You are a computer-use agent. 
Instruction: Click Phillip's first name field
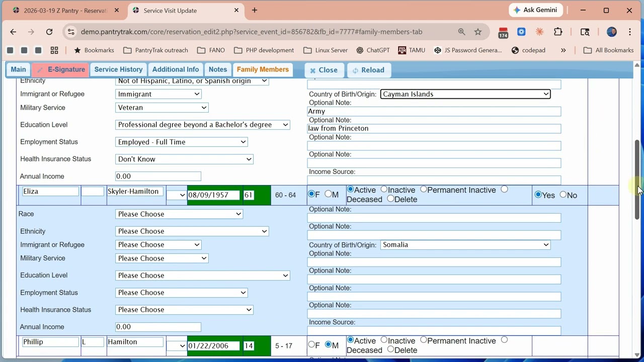(50, 342)
